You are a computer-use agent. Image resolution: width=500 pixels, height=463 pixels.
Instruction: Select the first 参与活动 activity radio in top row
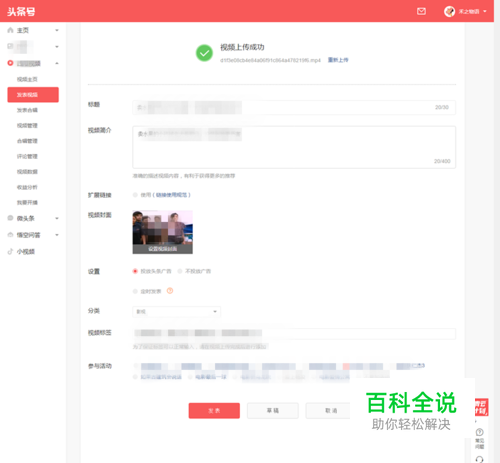click(135, 366)
